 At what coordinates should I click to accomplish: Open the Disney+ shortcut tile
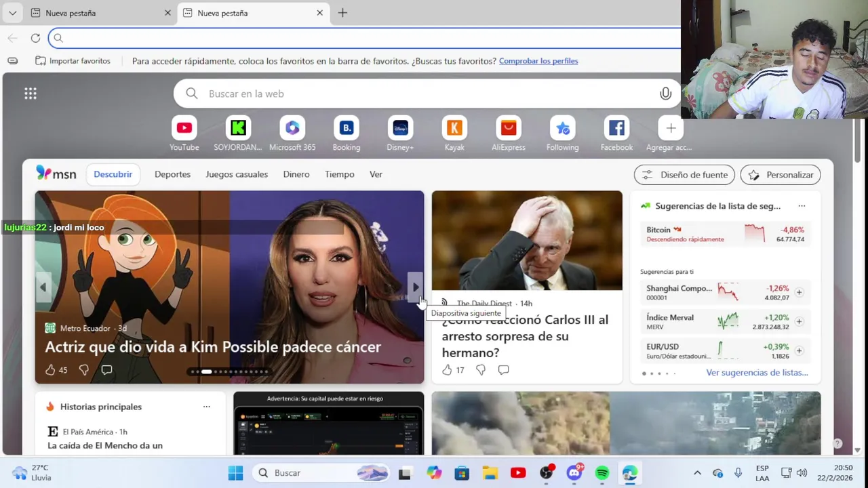[x=400, y=134]
